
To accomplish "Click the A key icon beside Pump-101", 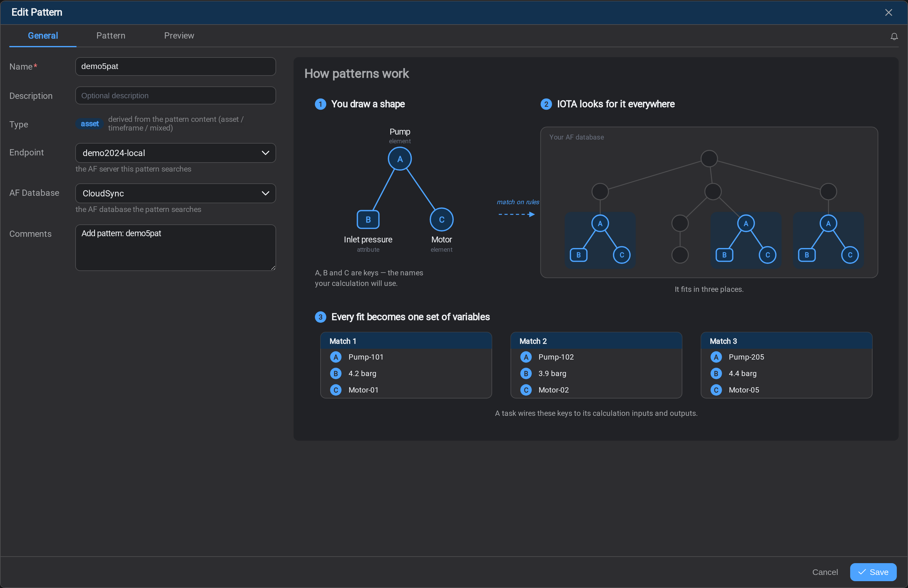I will pos(335,357).
